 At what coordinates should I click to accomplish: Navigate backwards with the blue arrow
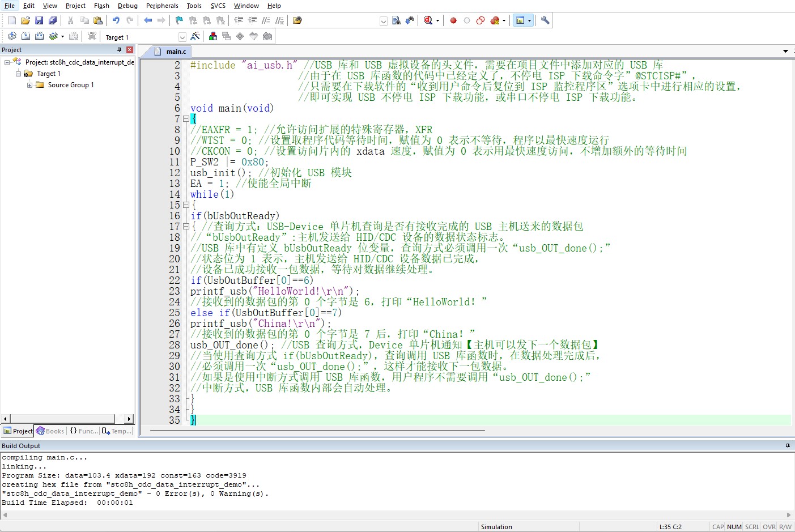pos(148,20)
